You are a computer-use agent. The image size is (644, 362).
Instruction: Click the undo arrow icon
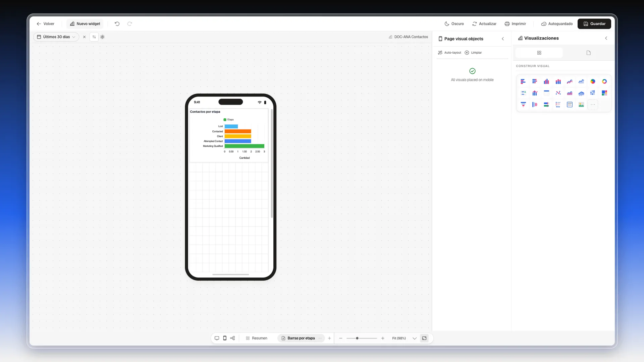point(117,24)
